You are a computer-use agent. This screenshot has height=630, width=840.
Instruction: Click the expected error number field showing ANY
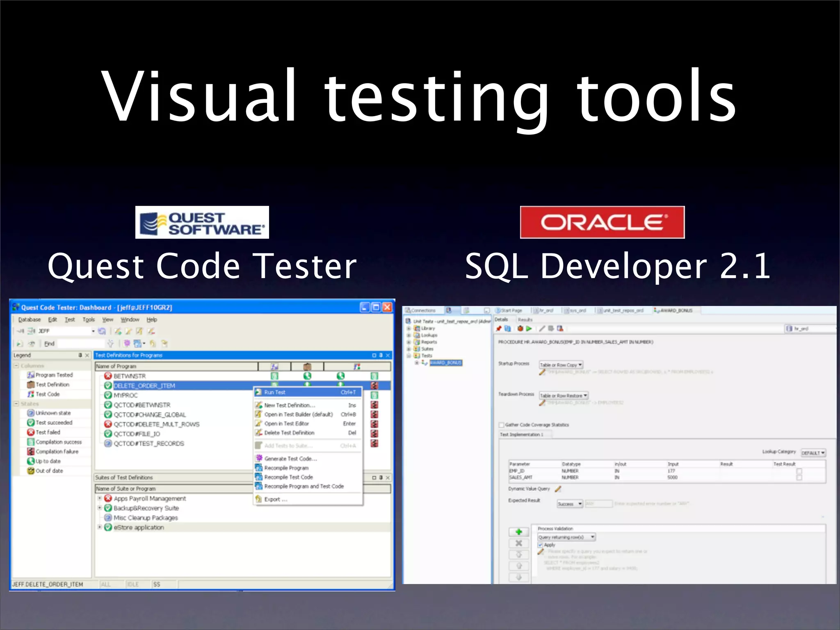point(598,504)
